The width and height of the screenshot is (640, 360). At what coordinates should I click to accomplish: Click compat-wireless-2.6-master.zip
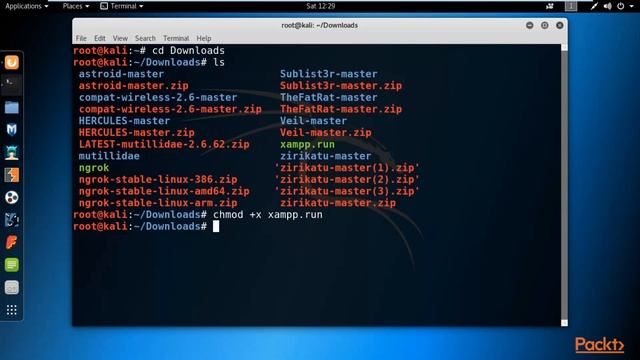click(170, 109)
